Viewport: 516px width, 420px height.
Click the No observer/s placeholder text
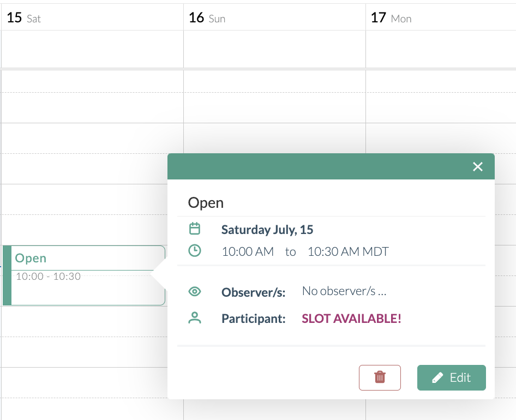coord(344,291)
